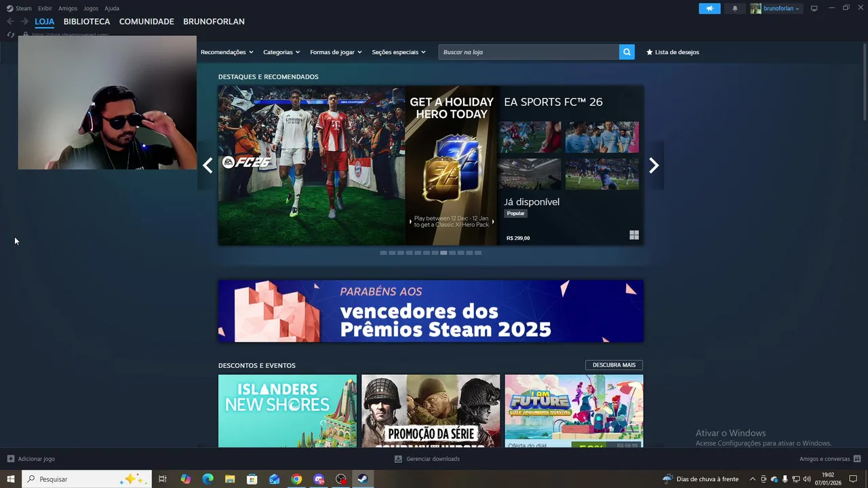Reload the store page
The height and width of the screenshot is (488, 868).
click(10, 35)
